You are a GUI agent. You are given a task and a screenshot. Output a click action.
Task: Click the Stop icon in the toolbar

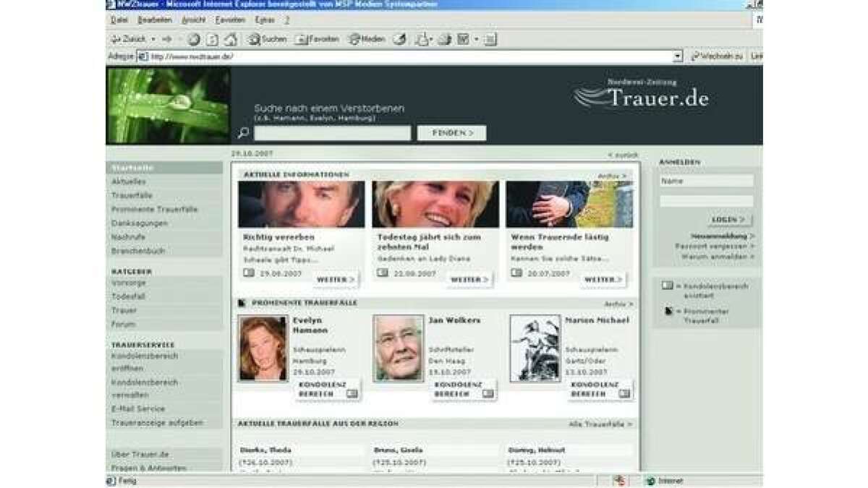tap(192, 39)
